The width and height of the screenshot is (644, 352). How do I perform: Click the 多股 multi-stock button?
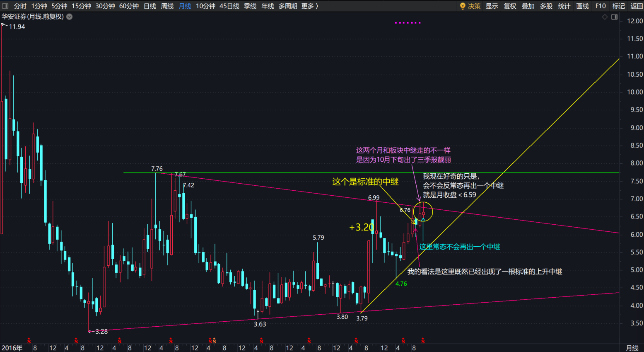pos(546,6)
